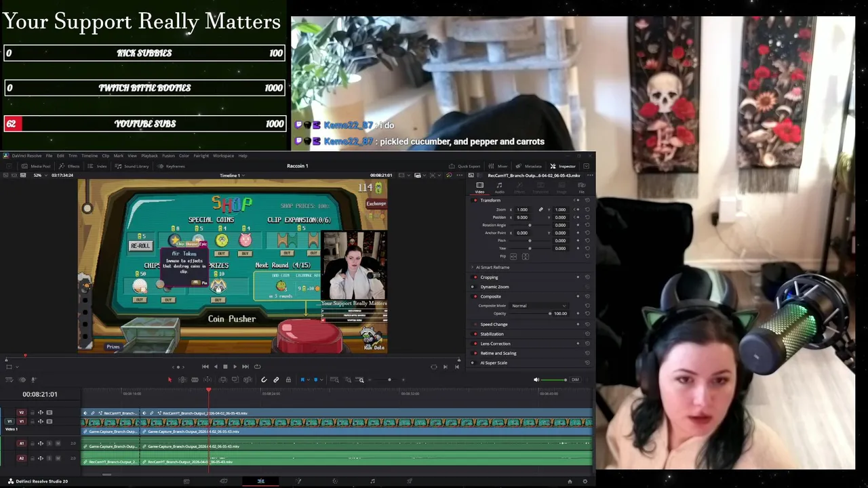
Task: Expand the Stabilization section header
Action: 492,333
